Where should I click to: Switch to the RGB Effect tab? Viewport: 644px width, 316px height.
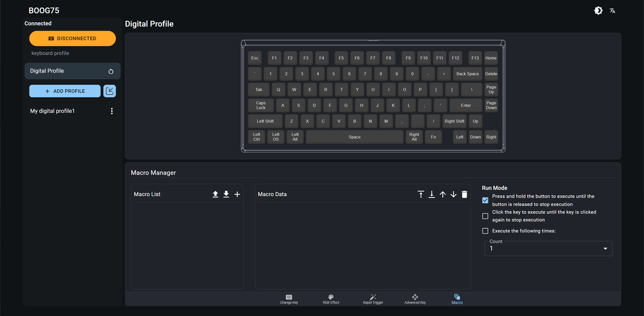(x=331, y=299)
